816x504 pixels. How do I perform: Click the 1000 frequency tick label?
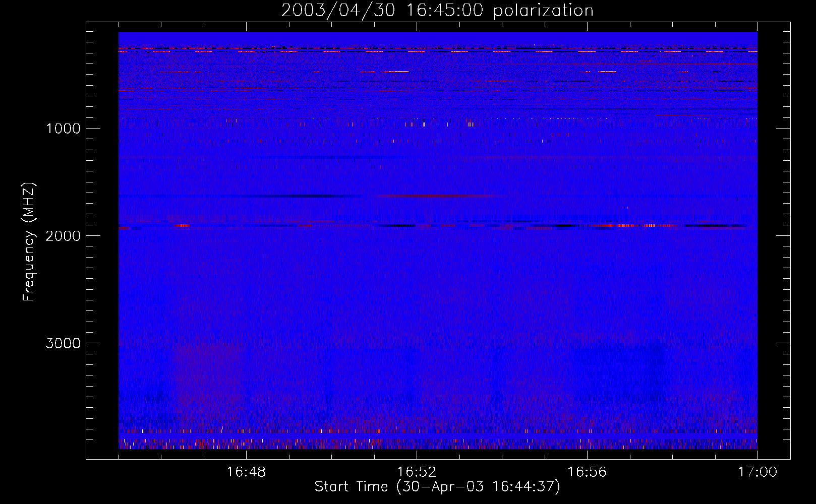(x=63, y=129)
